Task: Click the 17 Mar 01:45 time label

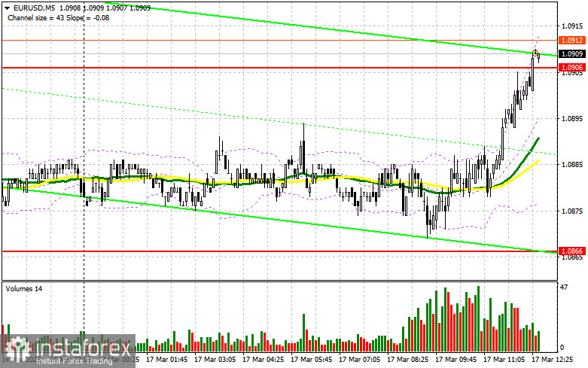Action: click(167, 360)
